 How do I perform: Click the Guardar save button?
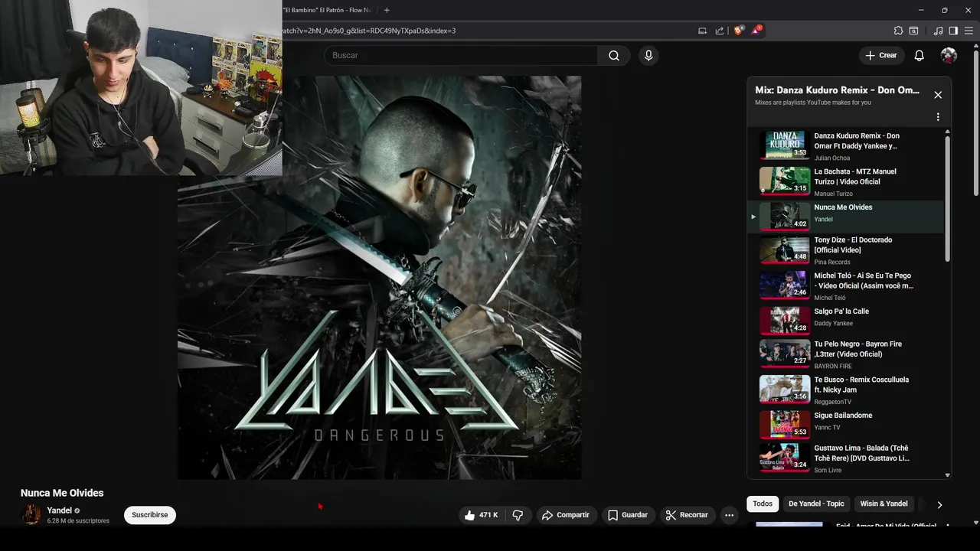(x=628, y=515)
